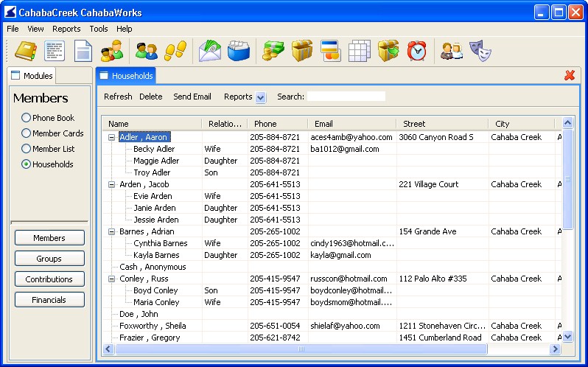The width and height of the screenshot is (588, 367).
Task: Open the Reports dropdown arrow
Action: tap(261, 97)
